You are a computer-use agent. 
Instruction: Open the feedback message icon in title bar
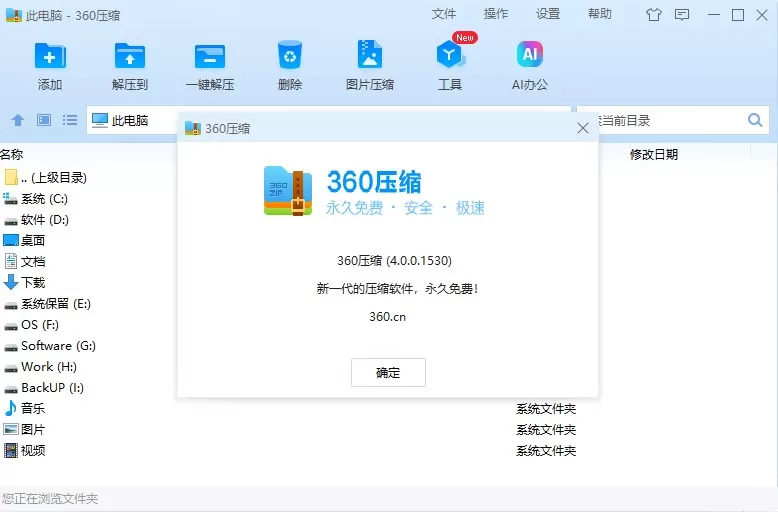(682, 15)
